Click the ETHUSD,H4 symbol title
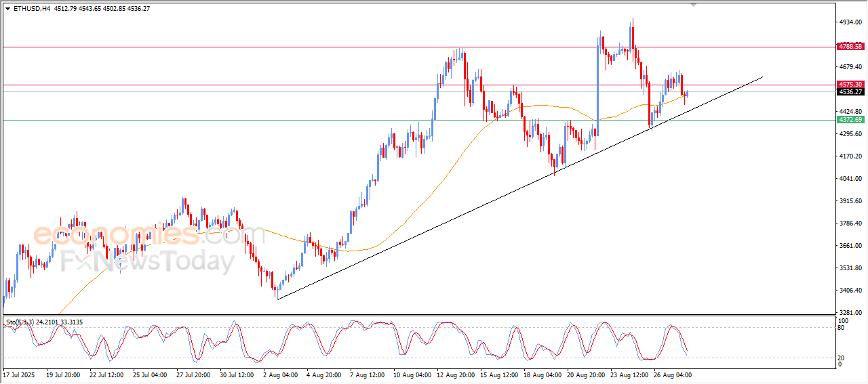 click(31, 9)
